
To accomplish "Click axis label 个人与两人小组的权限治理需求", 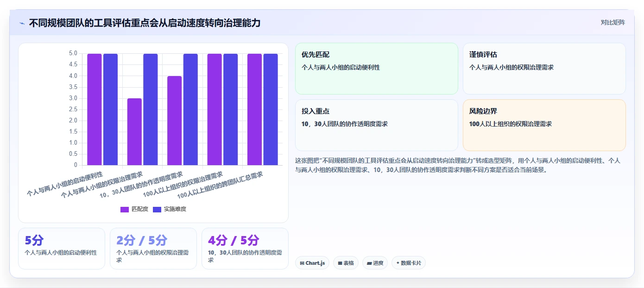I will [x=102, y=186].
